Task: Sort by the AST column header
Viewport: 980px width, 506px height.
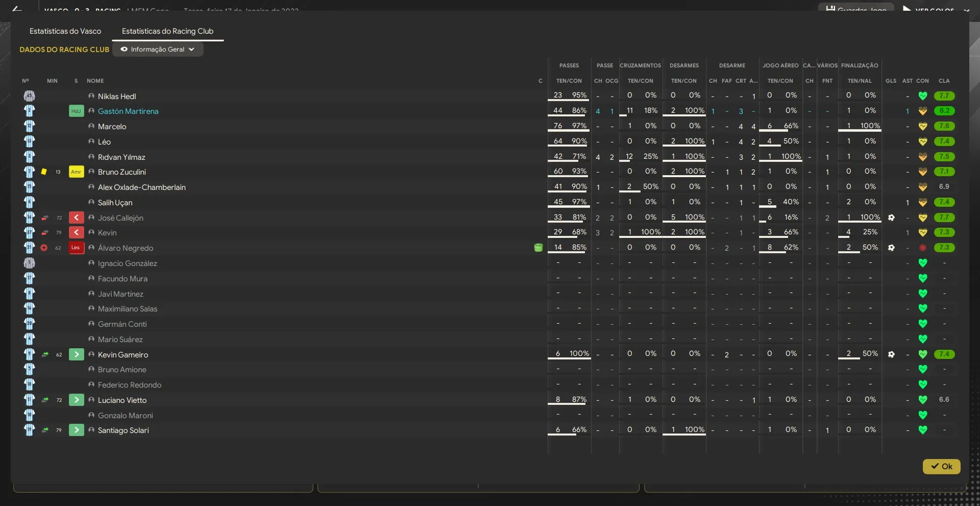Action: (908, 81)
